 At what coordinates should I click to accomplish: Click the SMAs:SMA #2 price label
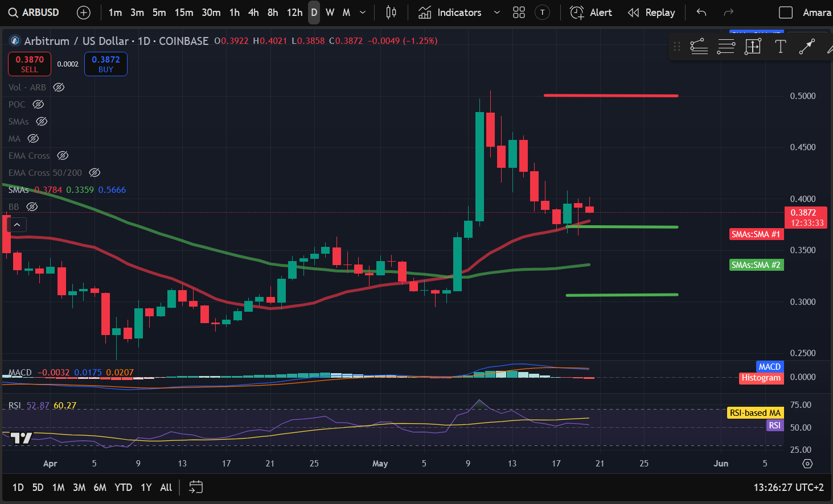756,265
